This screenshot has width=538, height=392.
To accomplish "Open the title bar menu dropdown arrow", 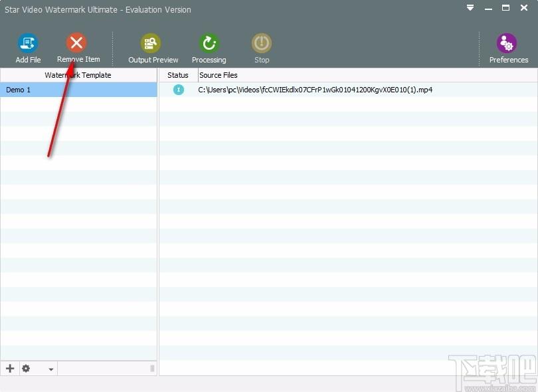I will coord(470,7).
